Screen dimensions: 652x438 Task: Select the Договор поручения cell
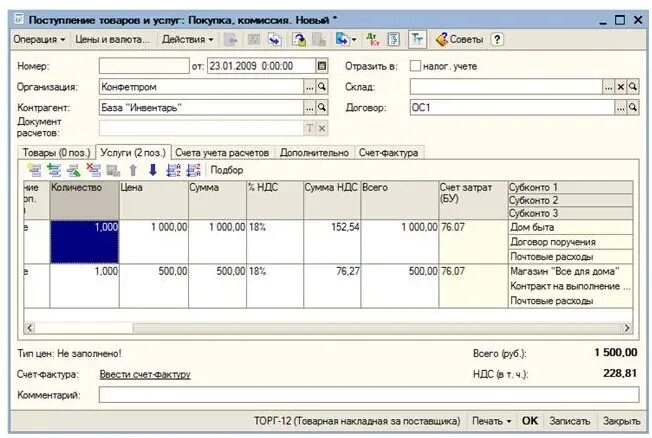coord(570,242)
